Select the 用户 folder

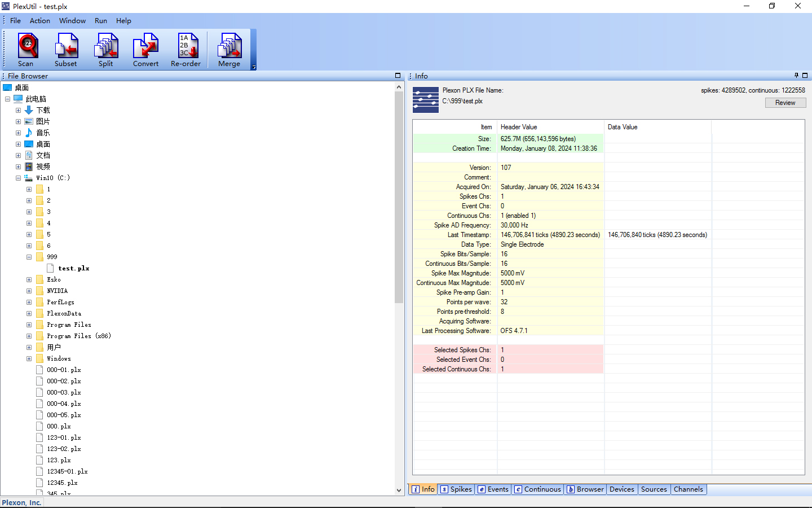click(54, 347)
